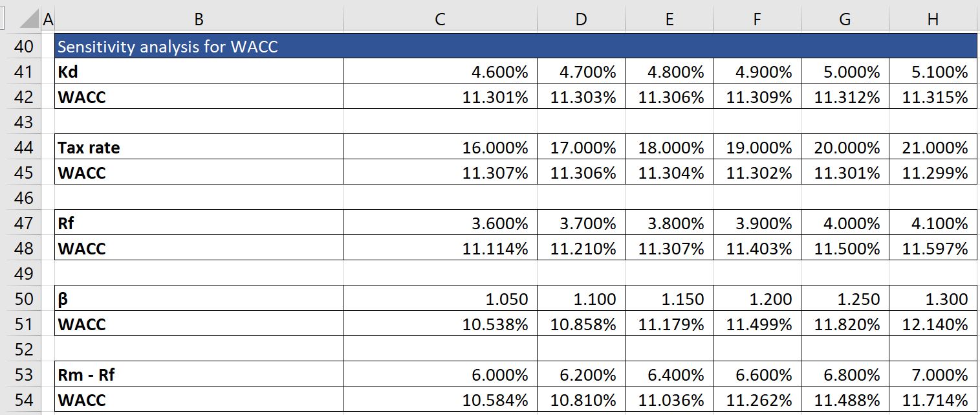Click the cell showing 10.584% WACC
Screen dimensions: 980x415
[x=440, y=400]
